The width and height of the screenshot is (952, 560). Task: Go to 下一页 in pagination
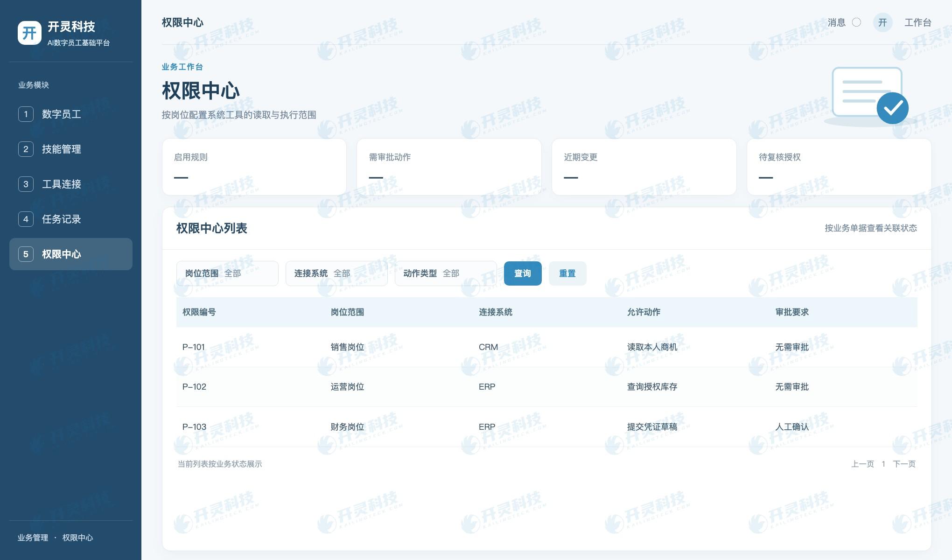[904, 464]
